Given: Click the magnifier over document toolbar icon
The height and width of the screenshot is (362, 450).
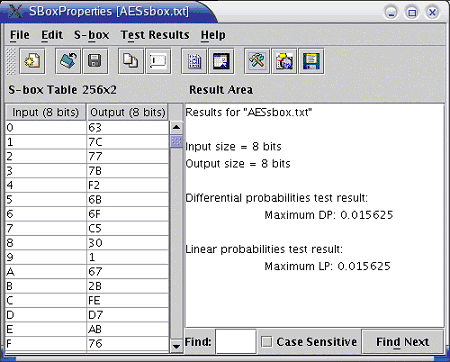Looking at the screenshot, I should point(284,61).
